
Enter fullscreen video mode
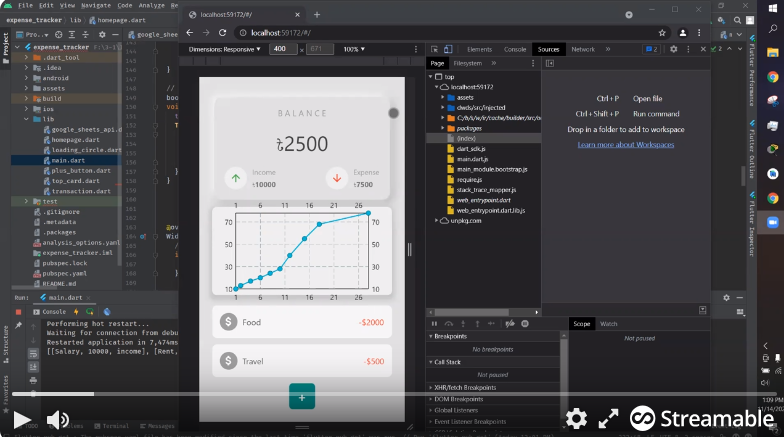tap(608, 419)
